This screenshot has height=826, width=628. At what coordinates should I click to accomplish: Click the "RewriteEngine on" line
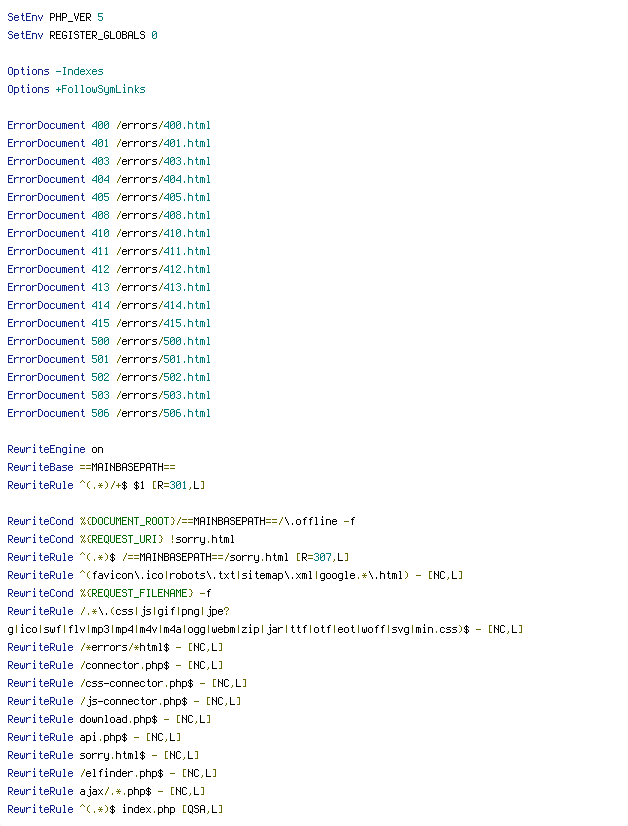point(55,449)
